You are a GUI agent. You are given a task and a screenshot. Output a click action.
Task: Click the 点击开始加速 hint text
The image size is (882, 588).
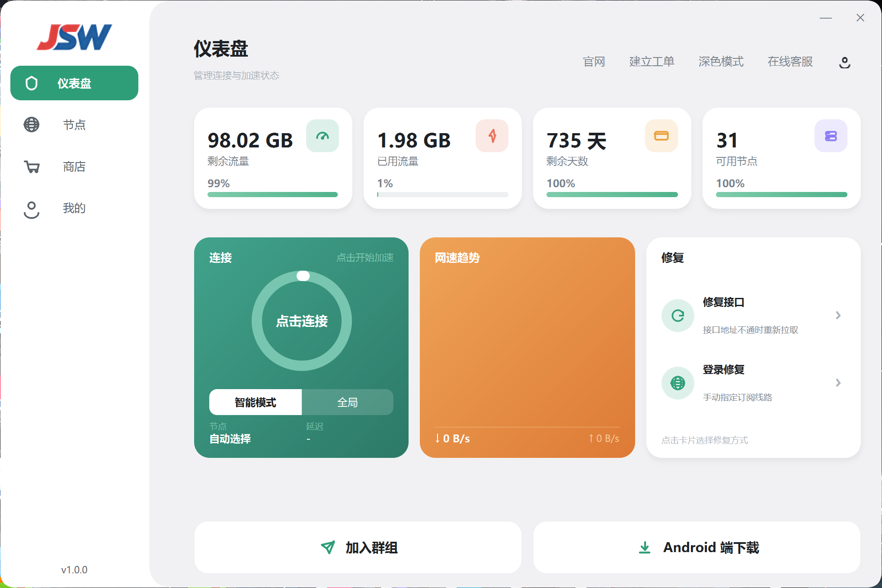[x=365, y=258]
